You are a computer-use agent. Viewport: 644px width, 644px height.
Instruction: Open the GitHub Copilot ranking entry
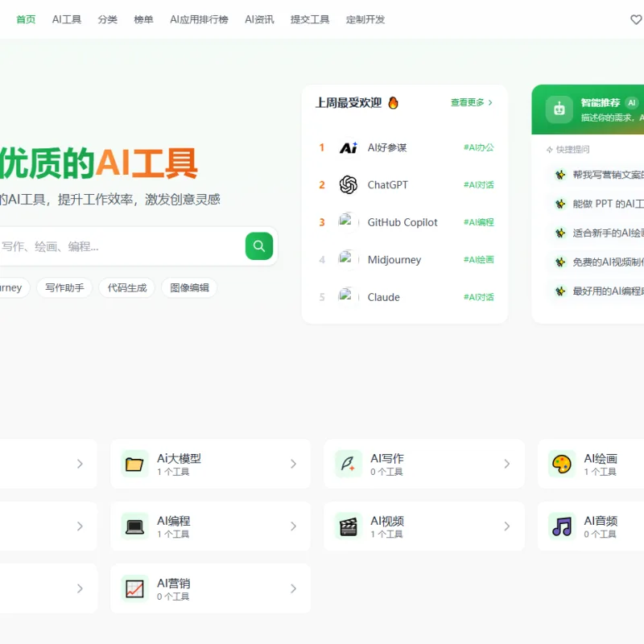[x=402, y=222]
